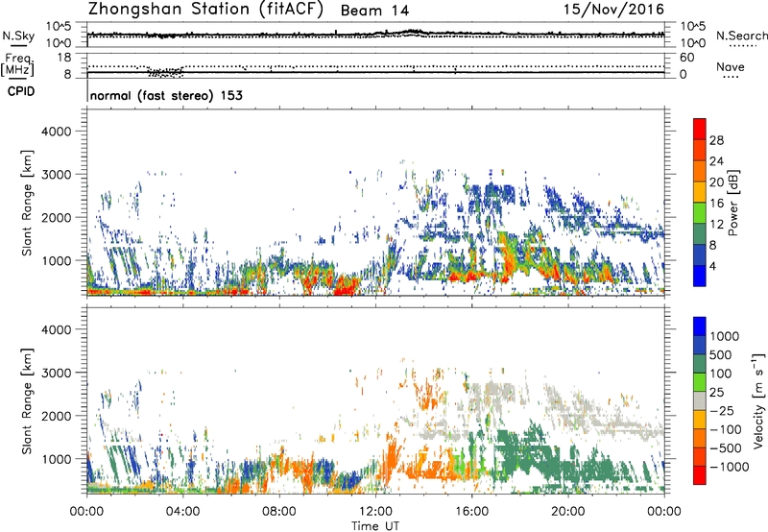The image size is (768, 532).
Task: Click the "2000" tick of the Power panel
Action: [x=57, y=217]
